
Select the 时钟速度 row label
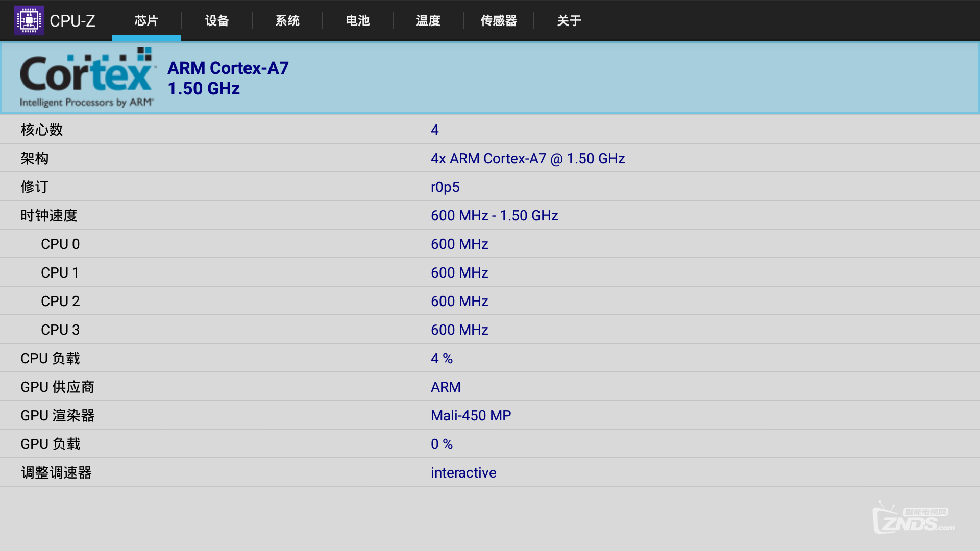point(49,215)
